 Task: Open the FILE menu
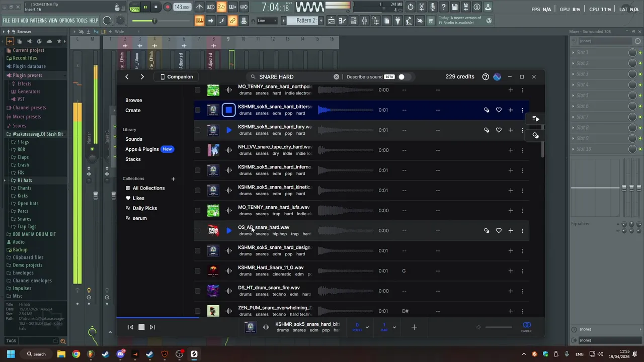point(7,21)
